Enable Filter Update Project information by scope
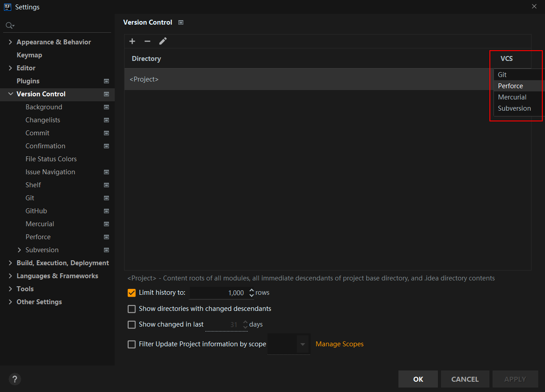The height and width of the screenshot is (392, 545). [132, 344]
